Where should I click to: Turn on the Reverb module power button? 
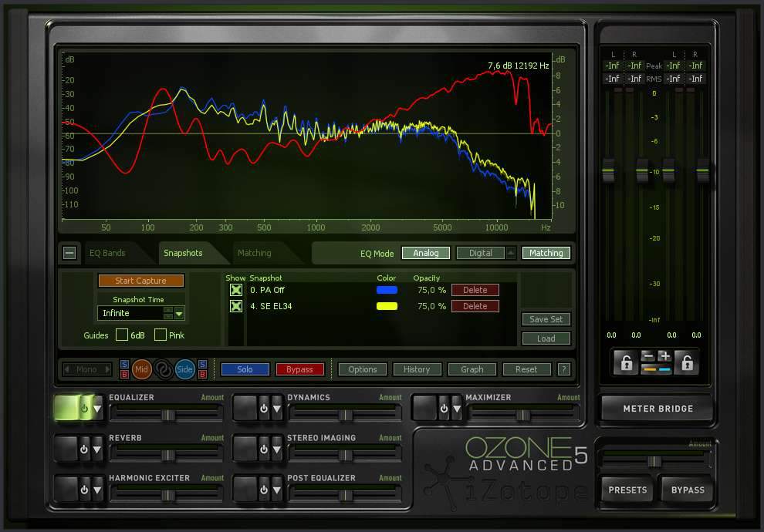[x=84, y=449]
